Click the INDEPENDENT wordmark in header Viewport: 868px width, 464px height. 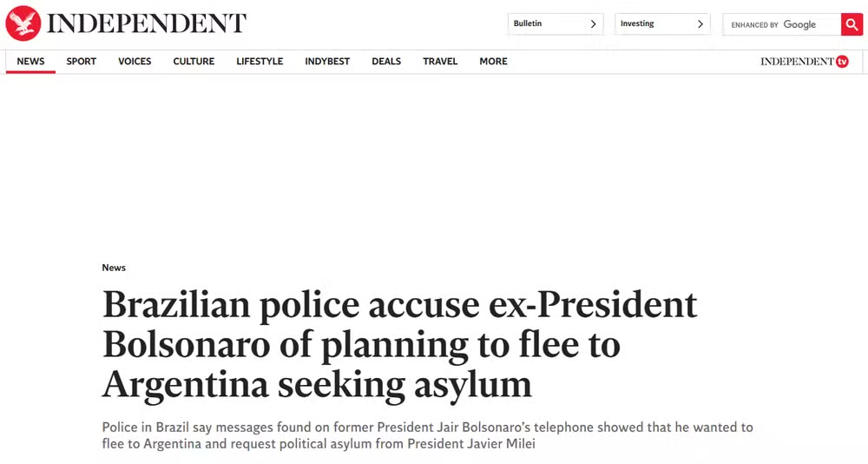[147, 23]
